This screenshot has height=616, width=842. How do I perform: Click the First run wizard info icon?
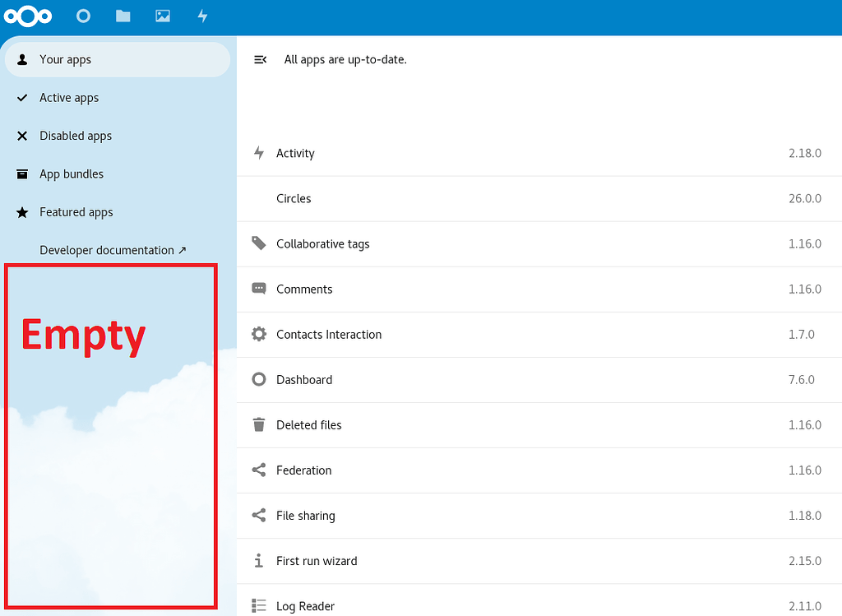click(258, 560)
